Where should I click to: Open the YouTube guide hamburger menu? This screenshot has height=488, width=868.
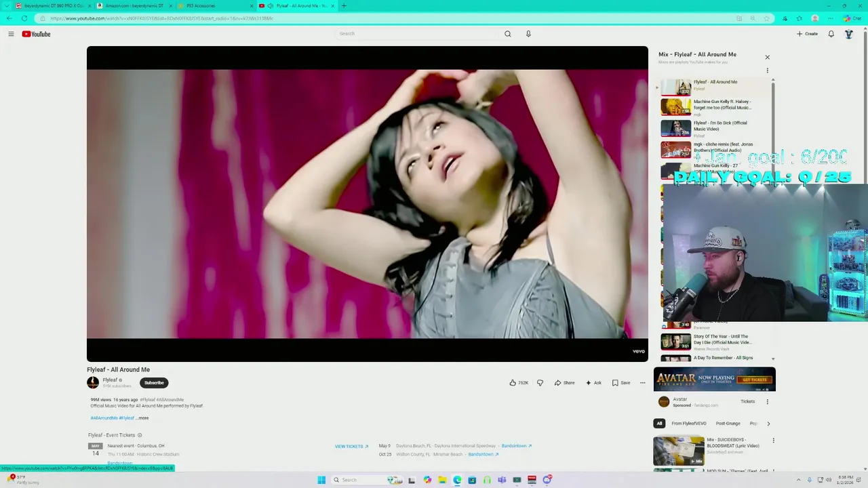click(x=11, y=34)
